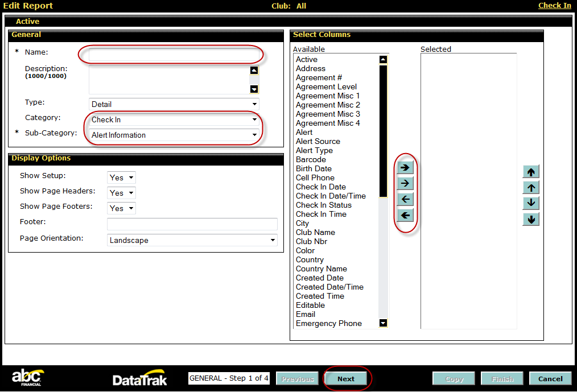Click the thin left arrow to remove selected column
Viewport: 577px width, 392px height.
405,199
